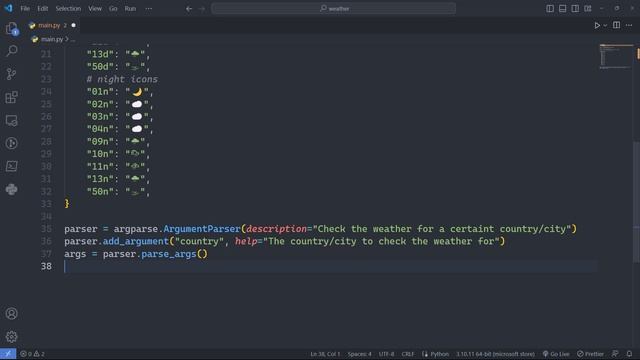Screen dimensions: 640x360
Task: Expand the overflow menu ellipsis
Action: (x=149, y=9)
